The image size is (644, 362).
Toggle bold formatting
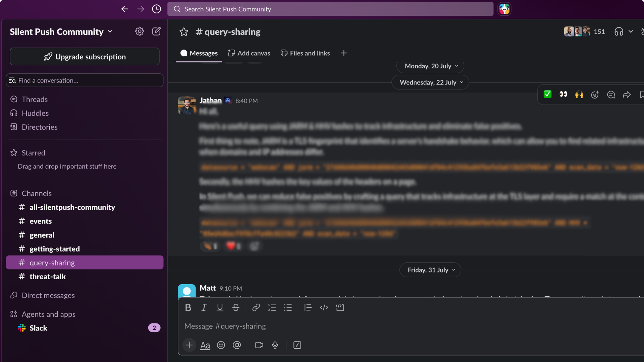(x=188, y=307)
